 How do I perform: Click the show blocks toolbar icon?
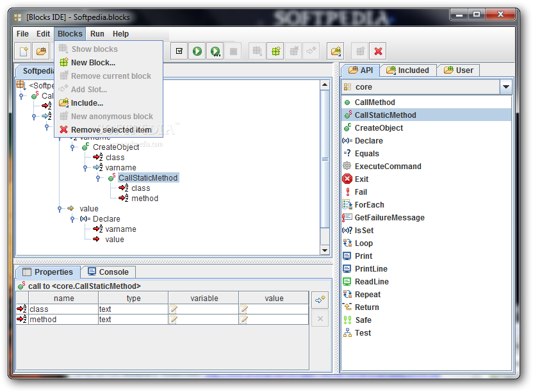(257, 51)
